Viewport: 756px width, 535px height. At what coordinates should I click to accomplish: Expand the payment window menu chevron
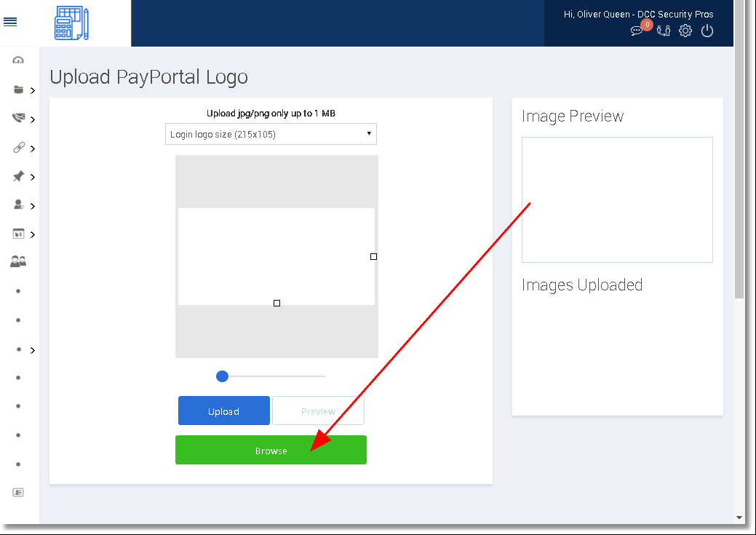pyautogui.click(x=32, y=235)
